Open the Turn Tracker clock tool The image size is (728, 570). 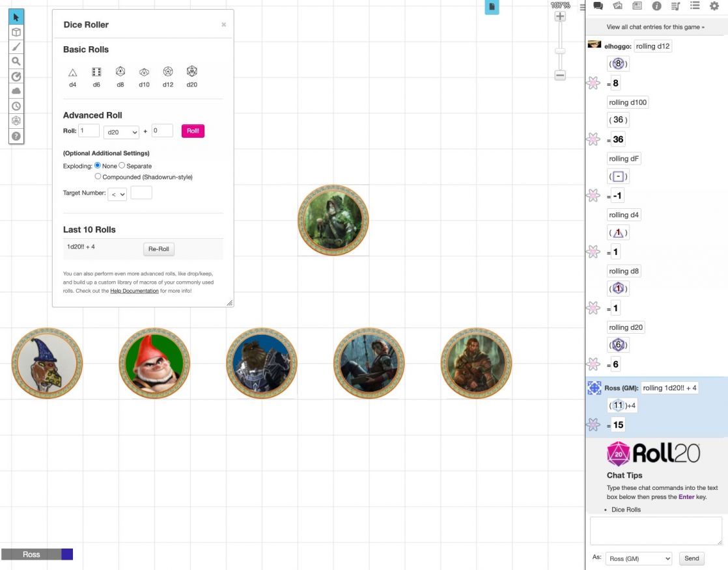pyautogui.click(x=16, y=106)
